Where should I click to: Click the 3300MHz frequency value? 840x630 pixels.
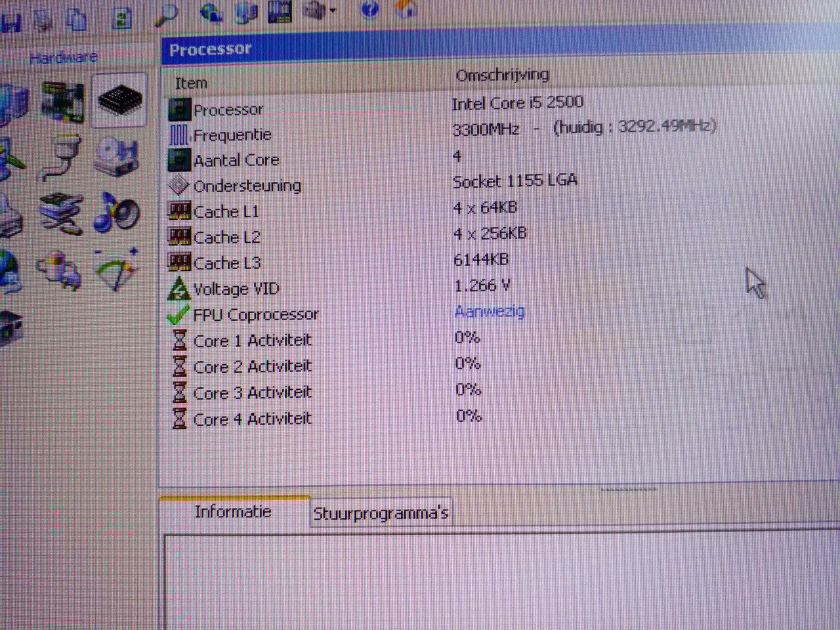(486, 129)
